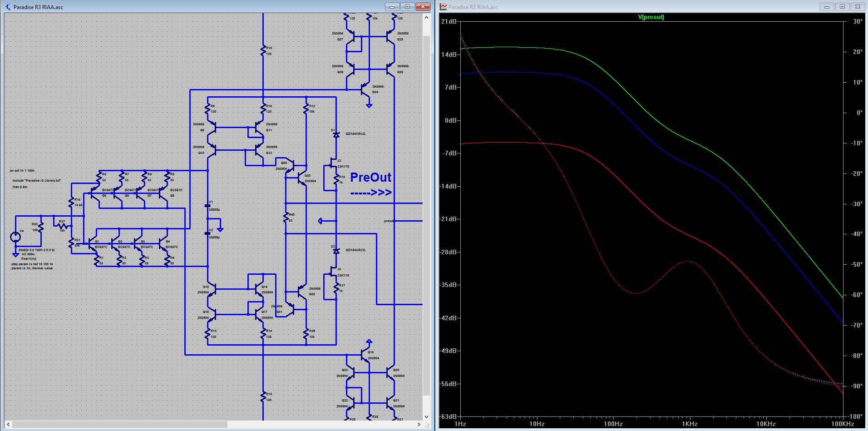This screenshot has height=431, width=868.
Task: Minimize the waveform plot window
Action: [827, 7]
